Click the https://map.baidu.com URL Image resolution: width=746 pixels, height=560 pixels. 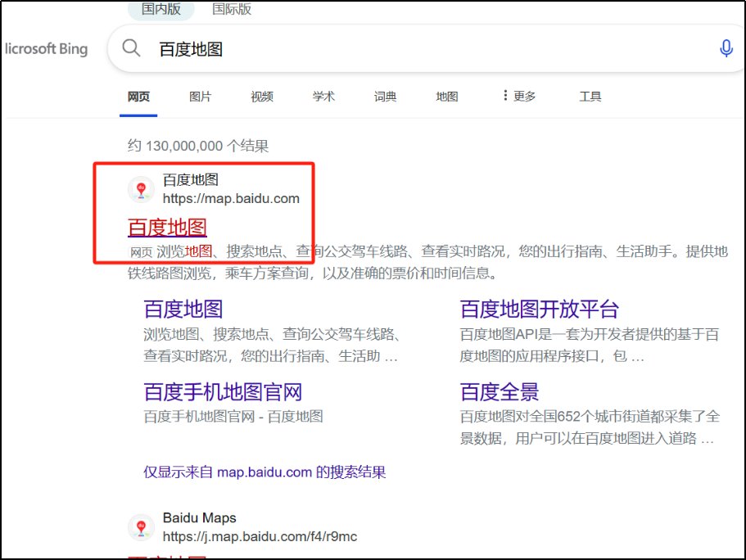point(231,198)
